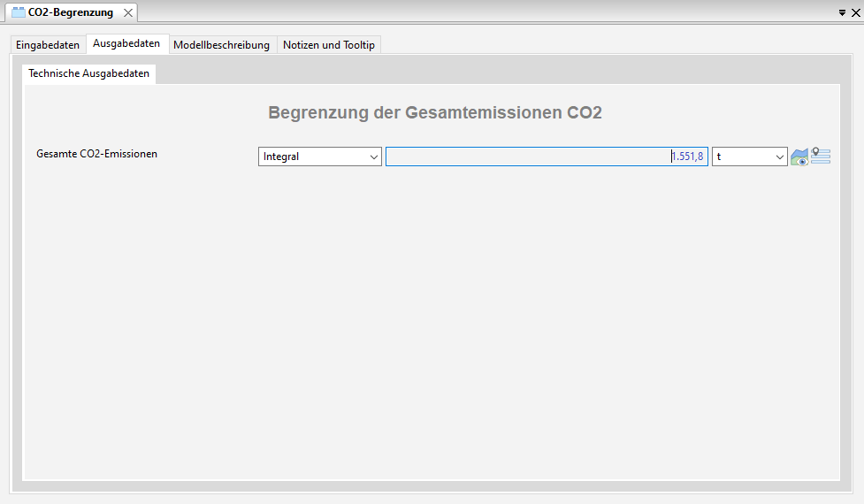Open the time series chart view icon
The width and height of the screenshot is (864, 504).
click(x=799, y=157)
